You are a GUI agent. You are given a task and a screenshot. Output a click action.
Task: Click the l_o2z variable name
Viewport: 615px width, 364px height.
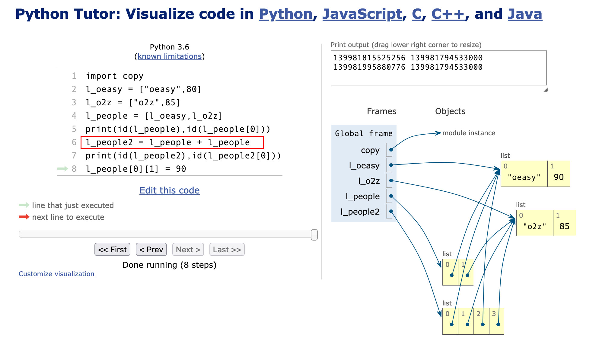(369, 181)
